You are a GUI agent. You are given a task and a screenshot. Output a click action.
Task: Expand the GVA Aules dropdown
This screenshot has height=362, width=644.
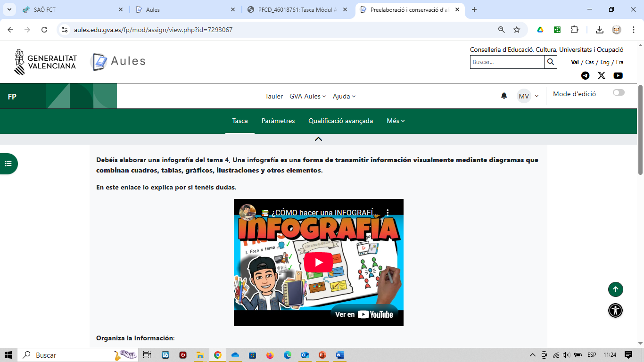coord(307,96)
